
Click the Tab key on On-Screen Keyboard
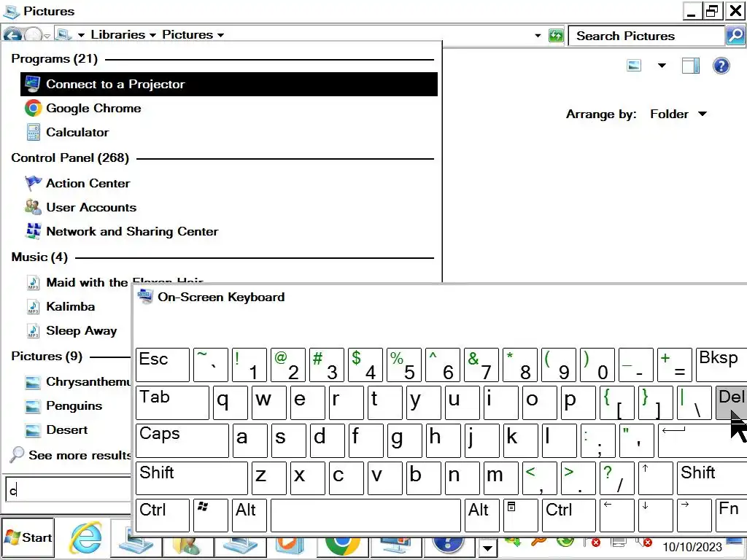[172, 402]
